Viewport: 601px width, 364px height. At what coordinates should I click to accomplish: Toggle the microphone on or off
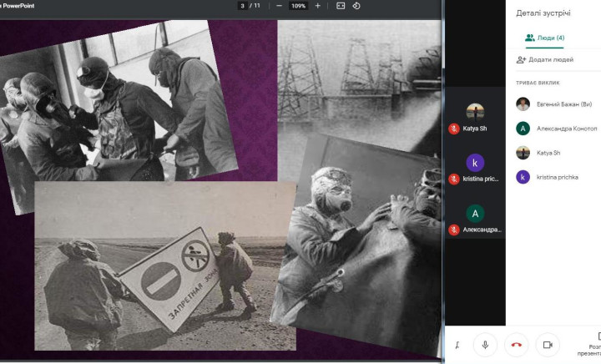[x=485, y=344]
